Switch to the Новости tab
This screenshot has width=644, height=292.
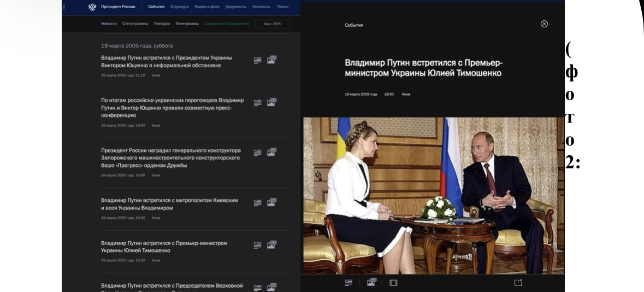(x=109, y=24)
